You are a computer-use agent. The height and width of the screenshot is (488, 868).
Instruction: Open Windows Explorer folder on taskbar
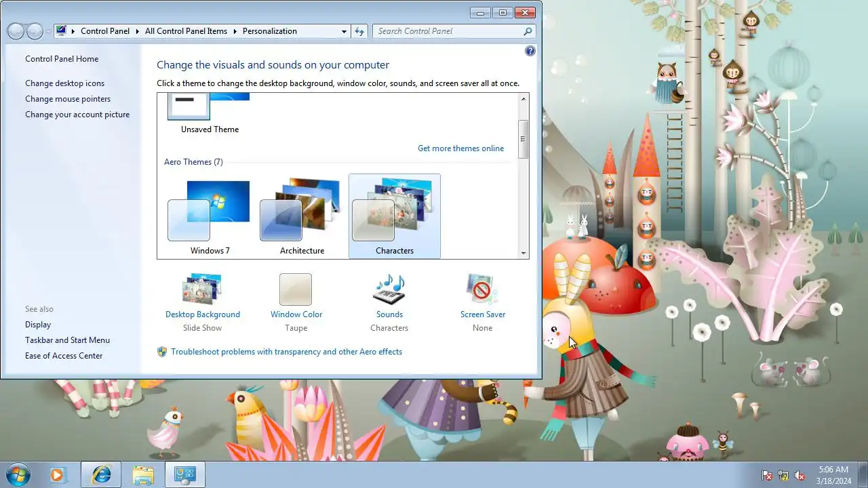point(143,475)
